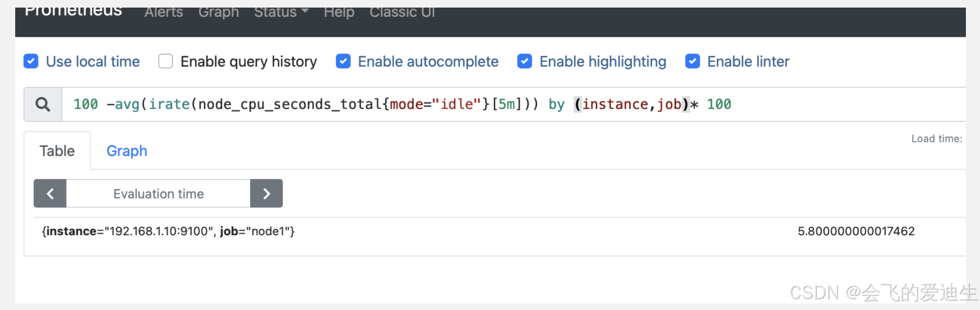Select the Table results tab

[x=57, y=151]
